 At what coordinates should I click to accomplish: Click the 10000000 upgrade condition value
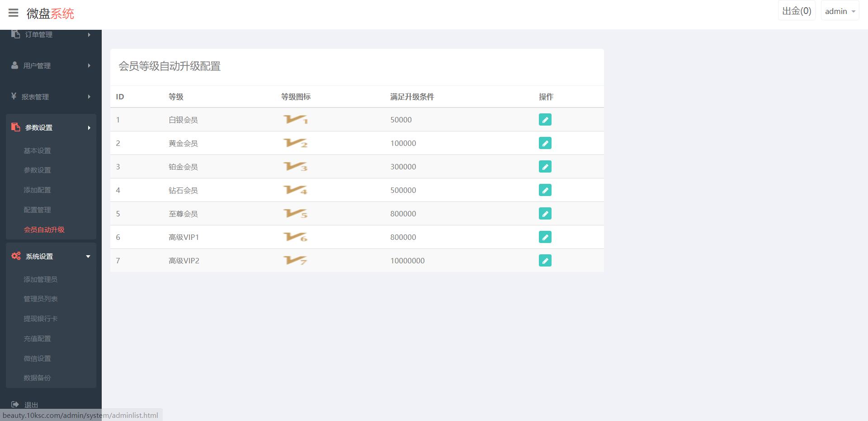pos(407,261)
